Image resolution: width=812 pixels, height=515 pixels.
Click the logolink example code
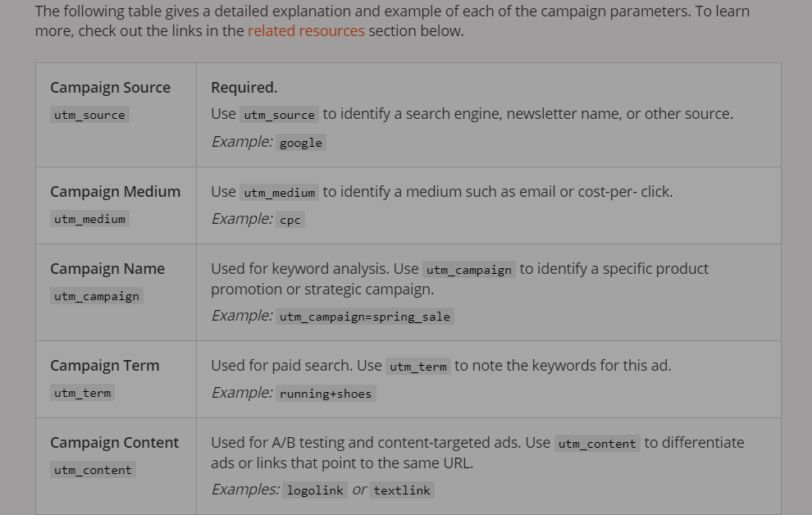[x=316, y=490]
